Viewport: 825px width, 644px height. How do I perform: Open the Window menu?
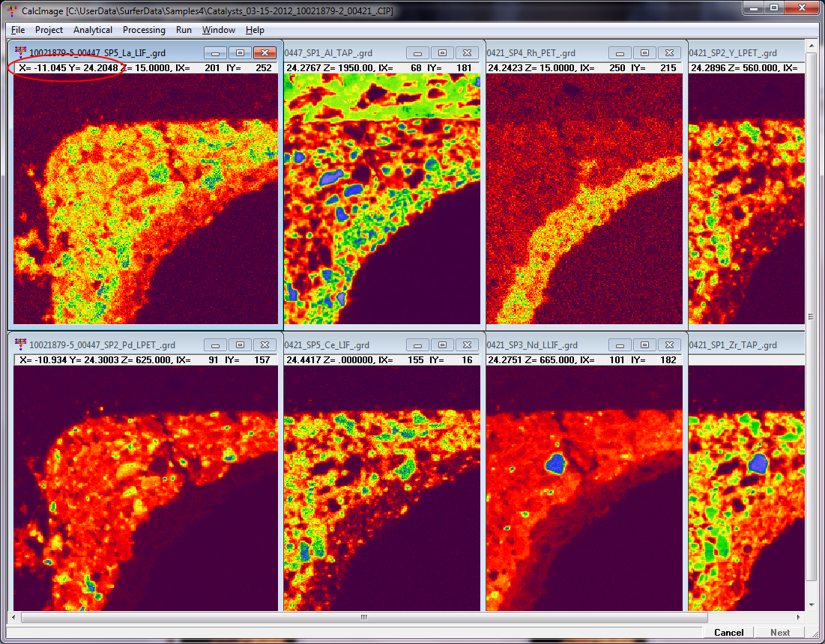pyautogui.click(x=218, y=30)
